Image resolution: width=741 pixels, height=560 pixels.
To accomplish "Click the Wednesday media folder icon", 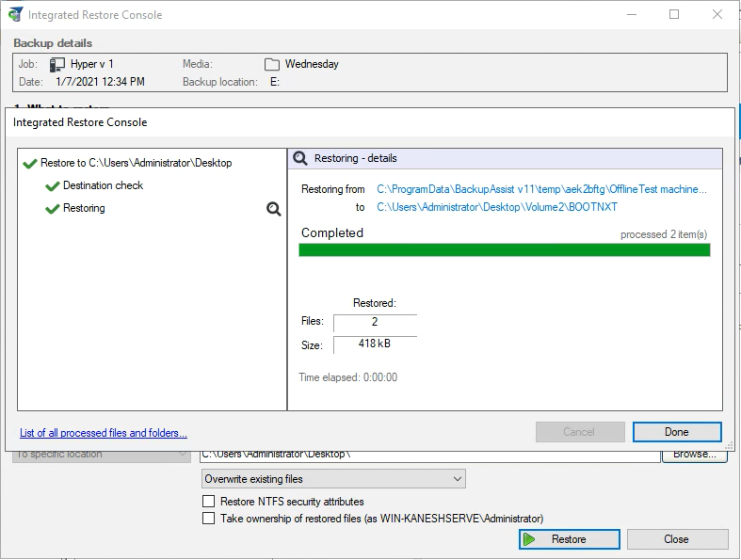I will [x=272, y=64].
